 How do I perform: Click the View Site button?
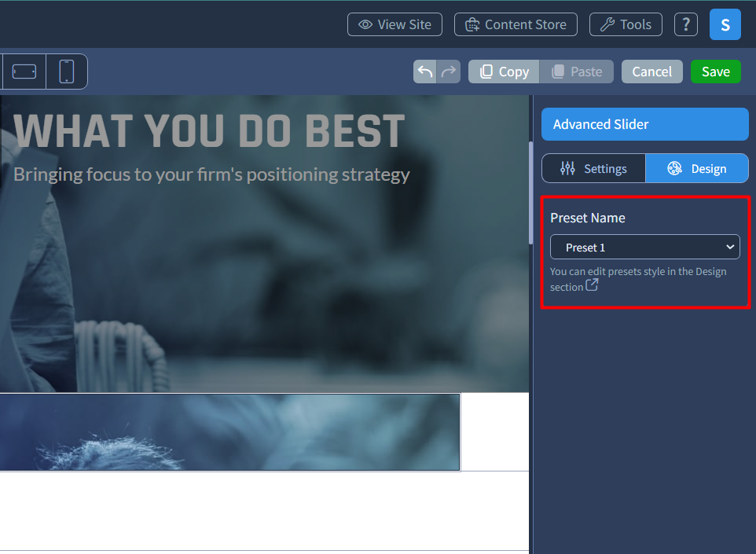tap(395, 24)
